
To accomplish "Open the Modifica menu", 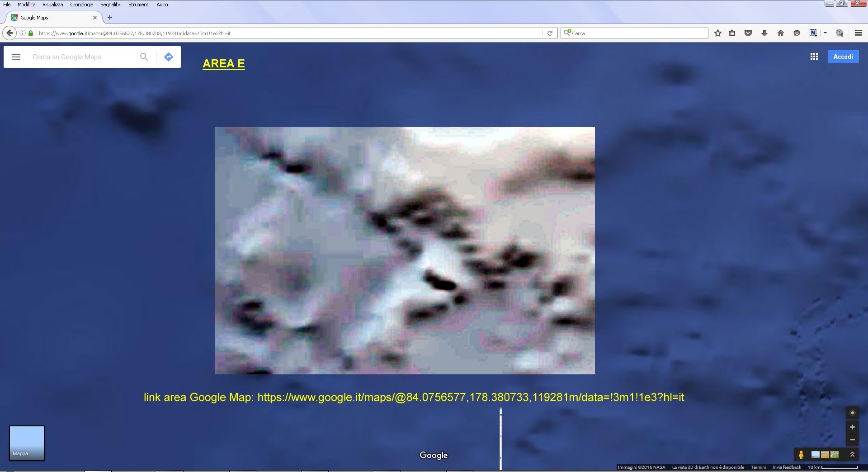I will [x=27, y=5].
